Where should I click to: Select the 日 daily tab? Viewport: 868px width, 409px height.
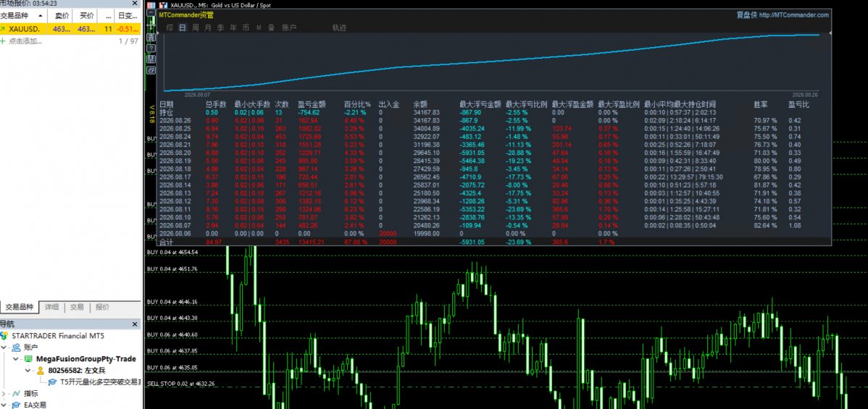pos(182,27)
